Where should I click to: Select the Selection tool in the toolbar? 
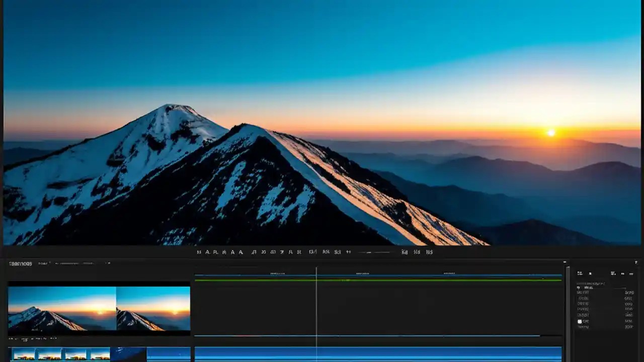pyautogui.click(x=198, y=252)
